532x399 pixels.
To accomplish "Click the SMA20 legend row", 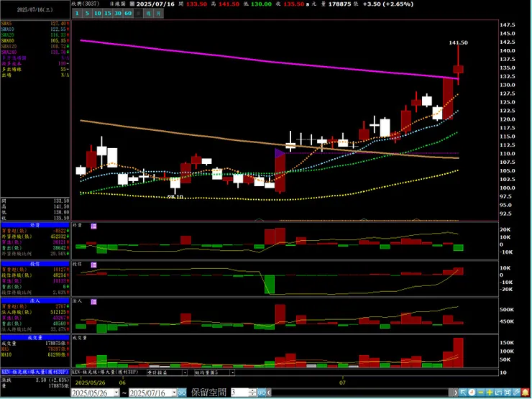I will click(35, 35).
